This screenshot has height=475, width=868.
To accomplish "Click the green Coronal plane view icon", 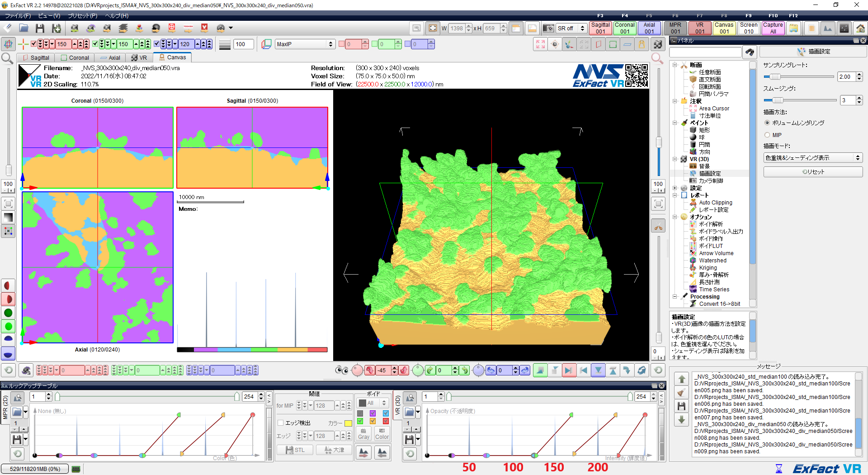I will [x=613, y=44].
